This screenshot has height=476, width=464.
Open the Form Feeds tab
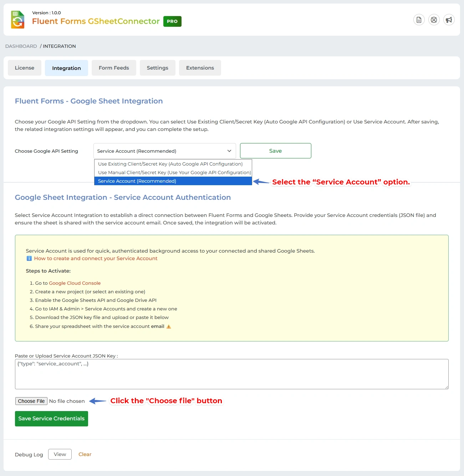click(114, 68)
